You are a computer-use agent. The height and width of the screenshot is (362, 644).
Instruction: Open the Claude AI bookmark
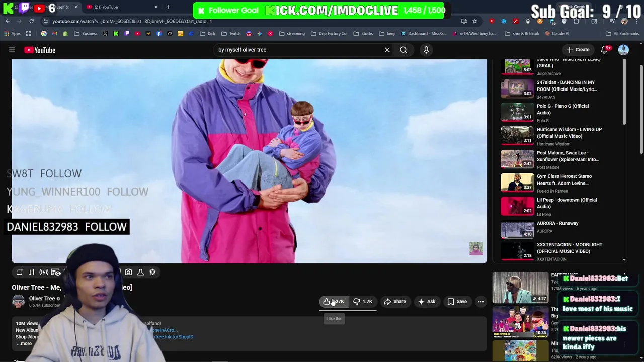pos(556,34)
